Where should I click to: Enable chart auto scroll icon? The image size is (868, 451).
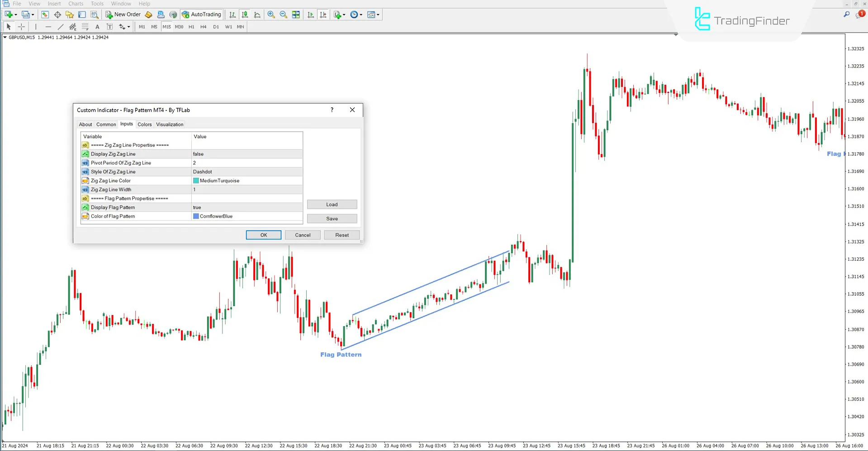[x=310, y=14]
